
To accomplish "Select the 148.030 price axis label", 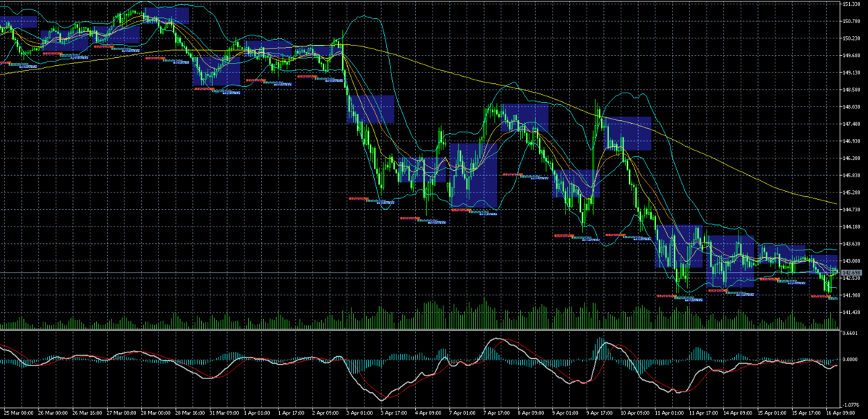I will [852, 107].
